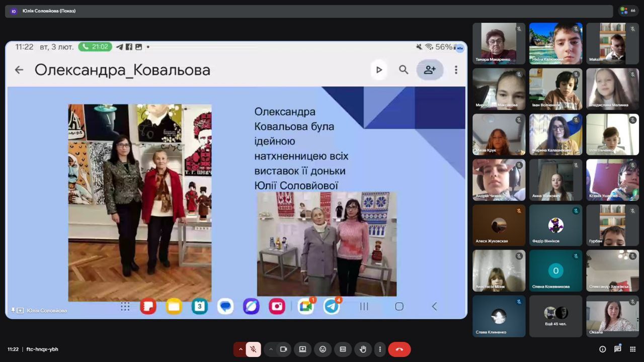Image resolution: width=644 pixels, height=362 pixels.
Task: Open the meeting details info icon
Action: pyautogui.click(x=602, y=349)
